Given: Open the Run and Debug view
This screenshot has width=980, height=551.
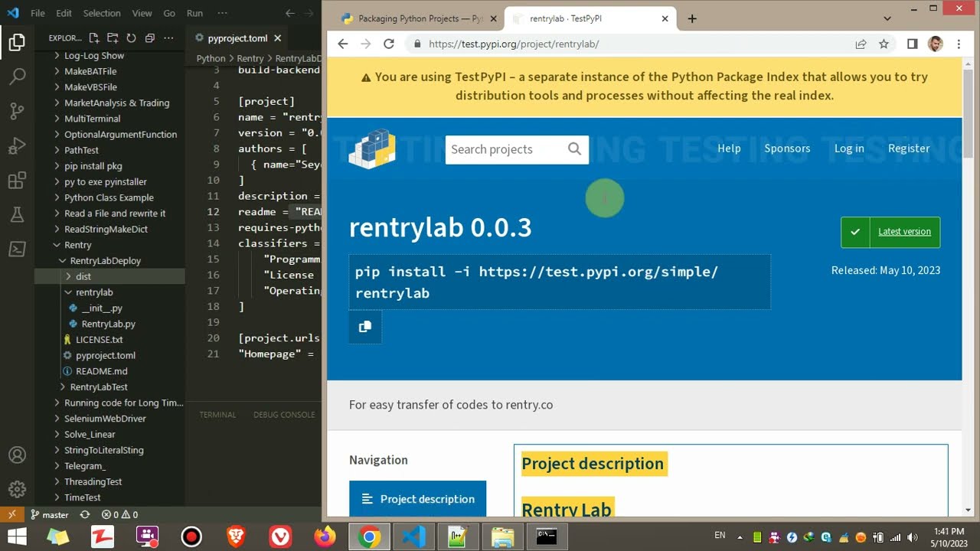Looking at the screenshot, I should point(17,145).
